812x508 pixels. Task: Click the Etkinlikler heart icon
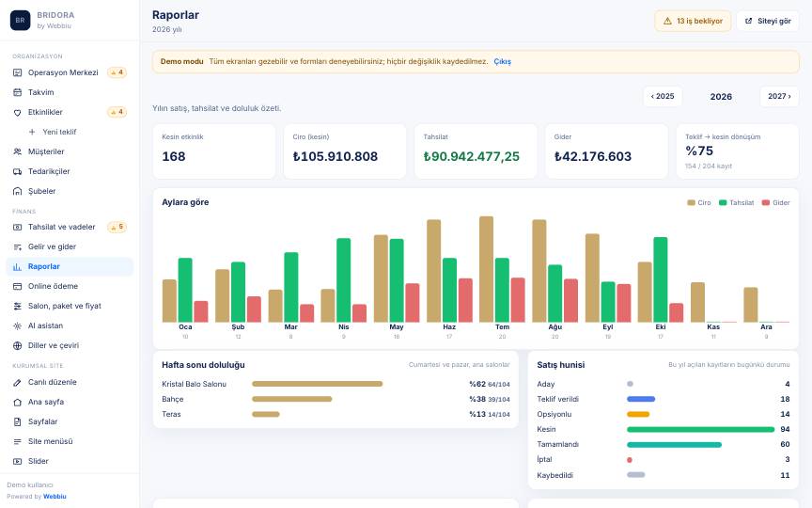[x=17, y=112]
